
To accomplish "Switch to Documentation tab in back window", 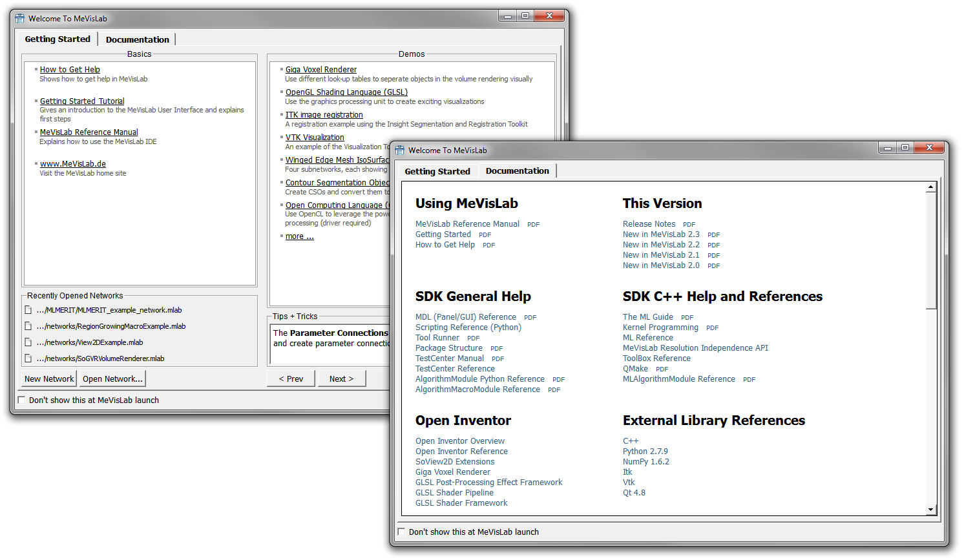I will pyautogui.click(x=137, y=39).
